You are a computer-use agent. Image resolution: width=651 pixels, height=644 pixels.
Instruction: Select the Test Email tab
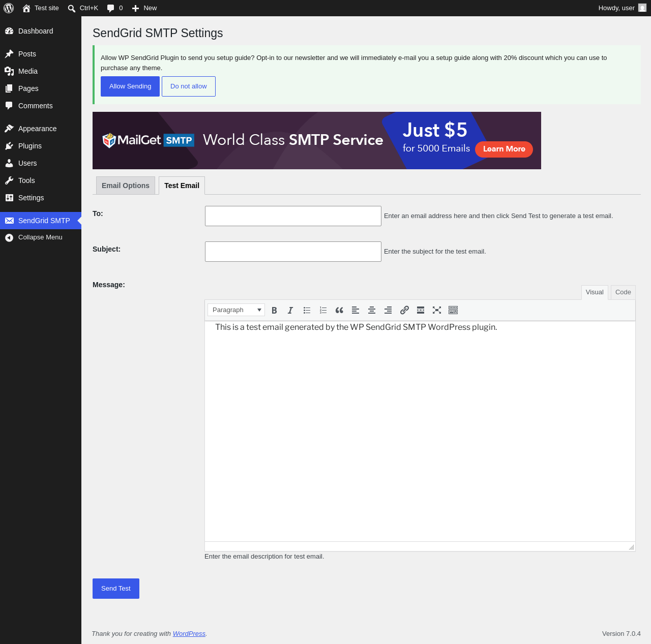tap(182, 186)
